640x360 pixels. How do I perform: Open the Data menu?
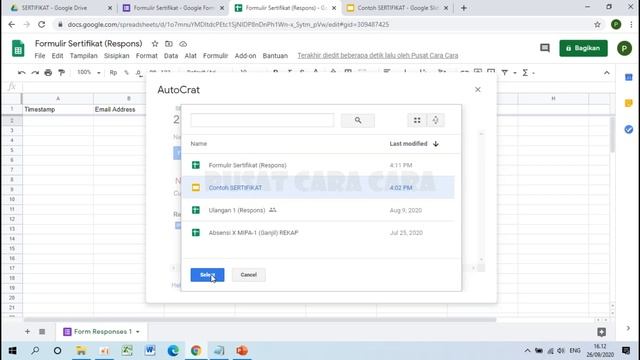coord(171,56)
